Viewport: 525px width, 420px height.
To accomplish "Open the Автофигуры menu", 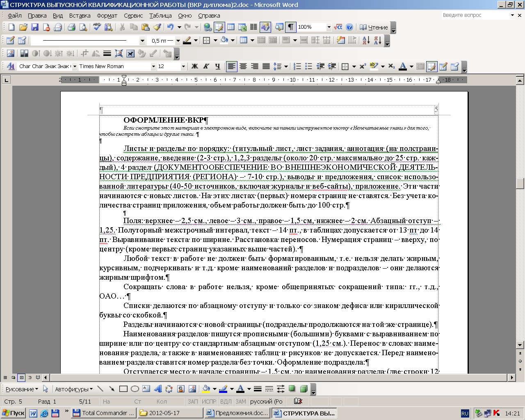I will (73, 389).
